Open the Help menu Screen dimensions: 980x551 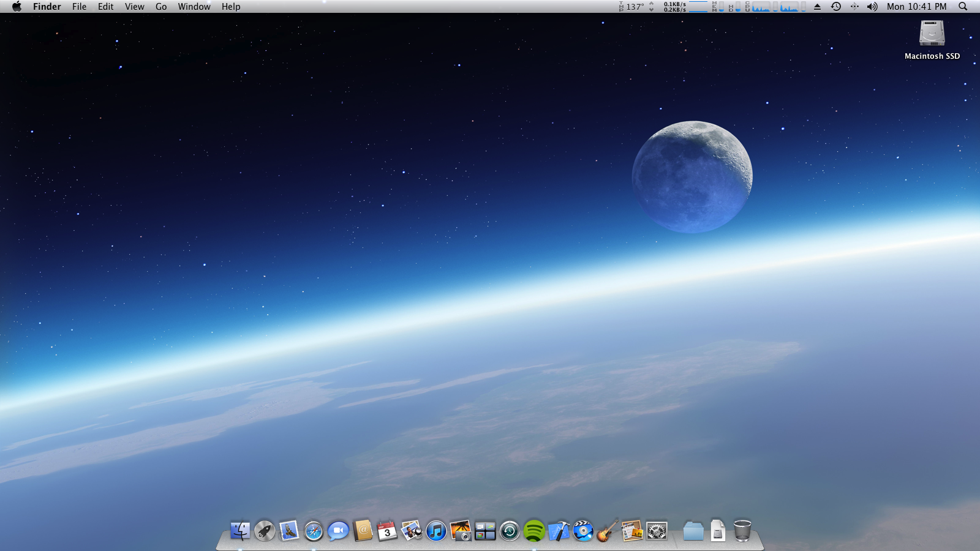click(x=231, y=7)
